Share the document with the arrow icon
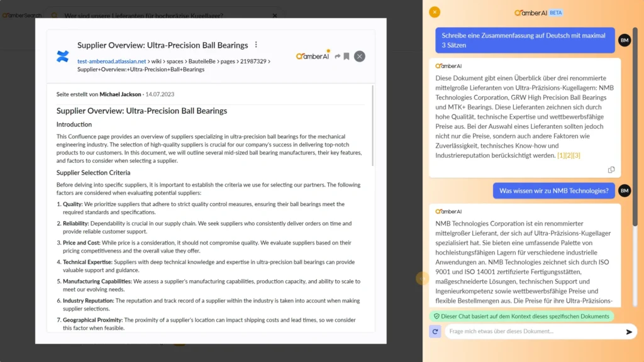Screen dimensions: 644x362 (338, 57)
